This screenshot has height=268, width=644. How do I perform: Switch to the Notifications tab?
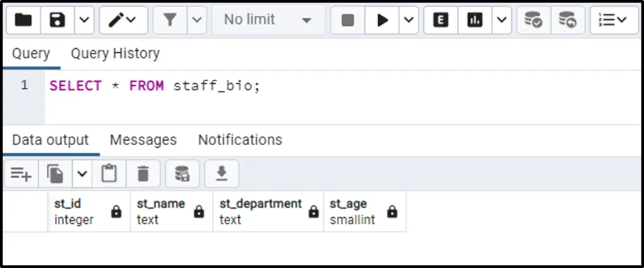coord(240,140)
